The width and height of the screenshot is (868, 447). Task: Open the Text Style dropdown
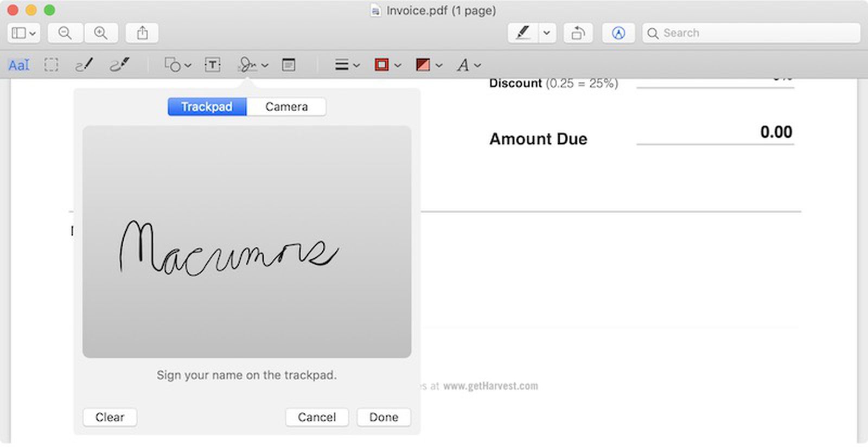tap(469, 65)
